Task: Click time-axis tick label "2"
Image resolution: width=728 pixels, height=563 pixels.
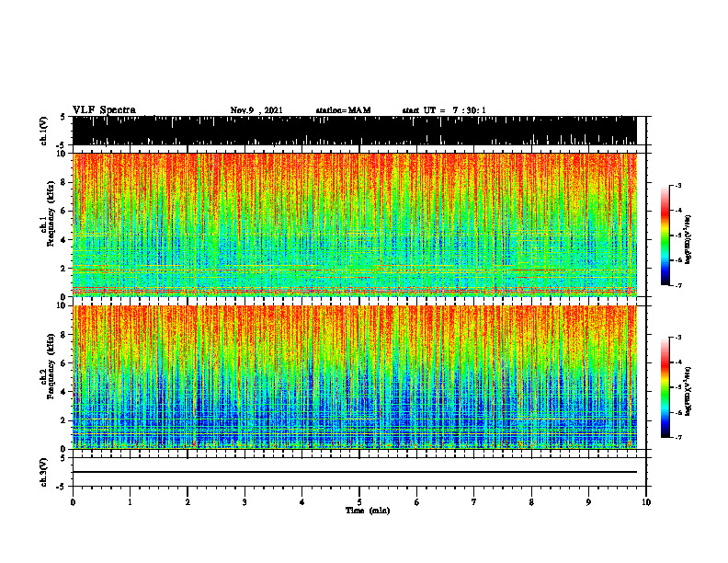Action: click(188, 502)
